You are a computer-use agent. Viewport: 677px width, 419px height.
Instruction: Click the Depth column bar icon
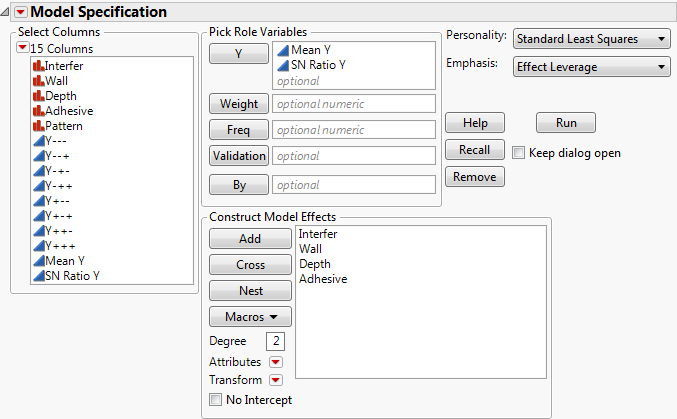coord(38,96)
